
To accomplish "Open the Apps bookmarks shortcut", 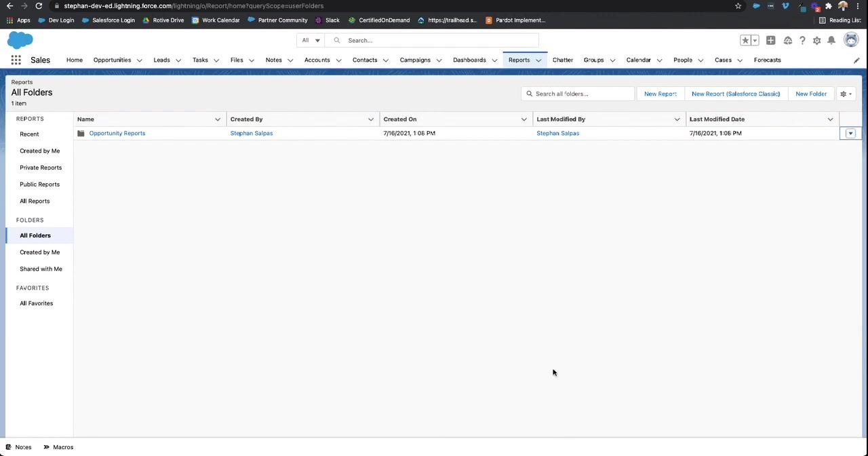I will [x=18, y=20].
